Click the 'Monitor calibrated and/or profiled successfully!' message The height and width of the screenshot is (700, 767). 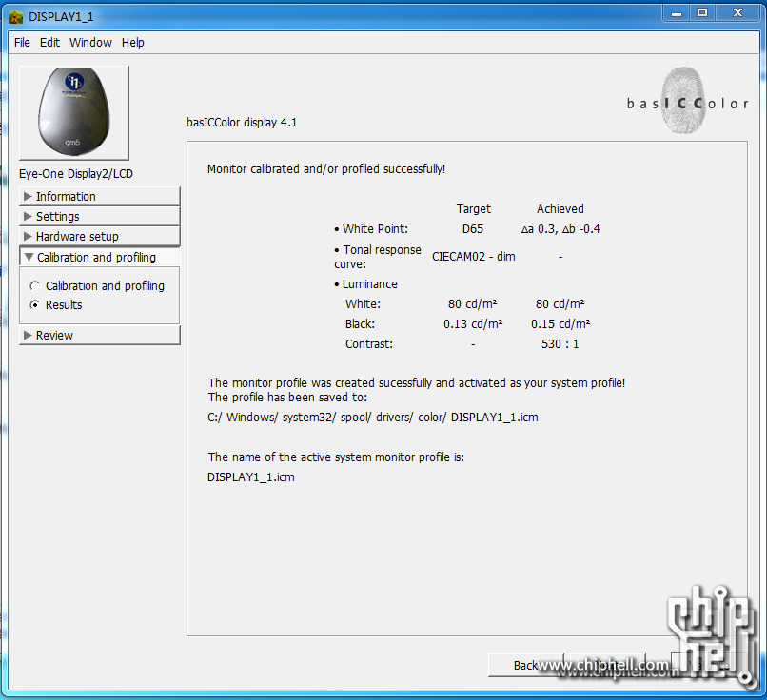(326, 169)
